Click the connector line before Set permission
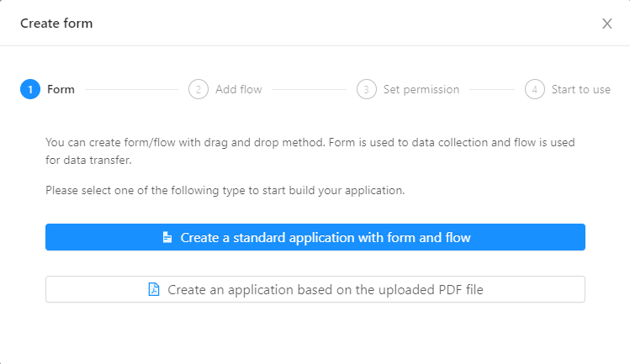Viewport: 630px width, 364px height. coord(309,89)
